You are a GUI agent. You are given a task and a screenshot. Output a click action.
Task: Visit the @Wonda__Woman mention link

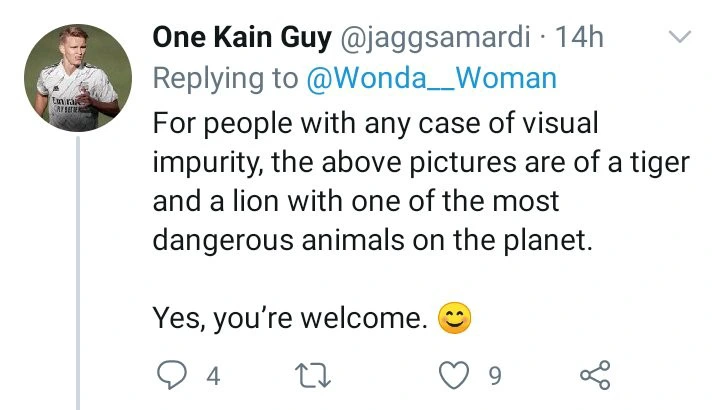pos(431,79)
